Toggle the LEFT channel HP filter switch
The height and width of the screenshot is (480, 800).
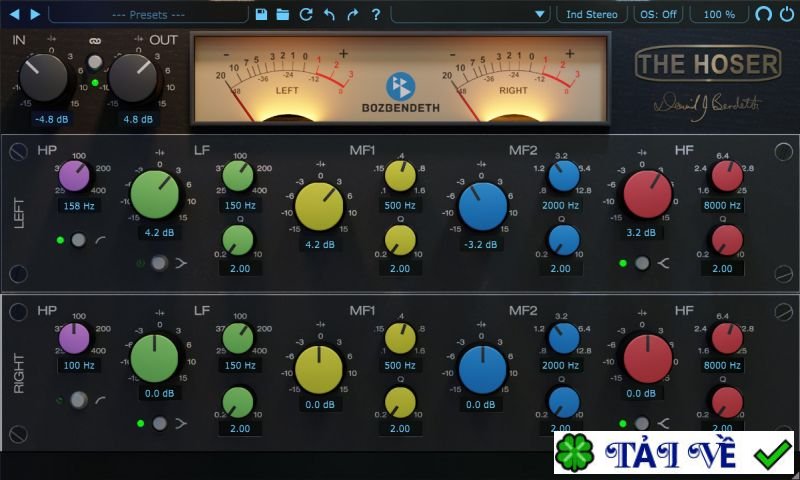point(78,240)
